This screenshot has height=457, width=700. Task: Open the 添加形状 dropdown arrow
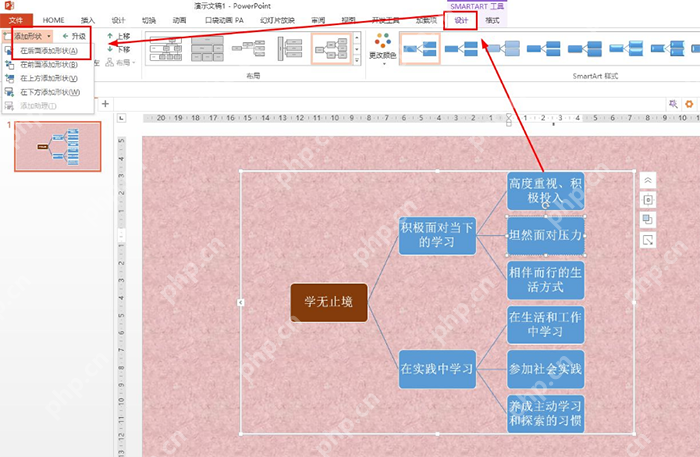coord(49,36)
